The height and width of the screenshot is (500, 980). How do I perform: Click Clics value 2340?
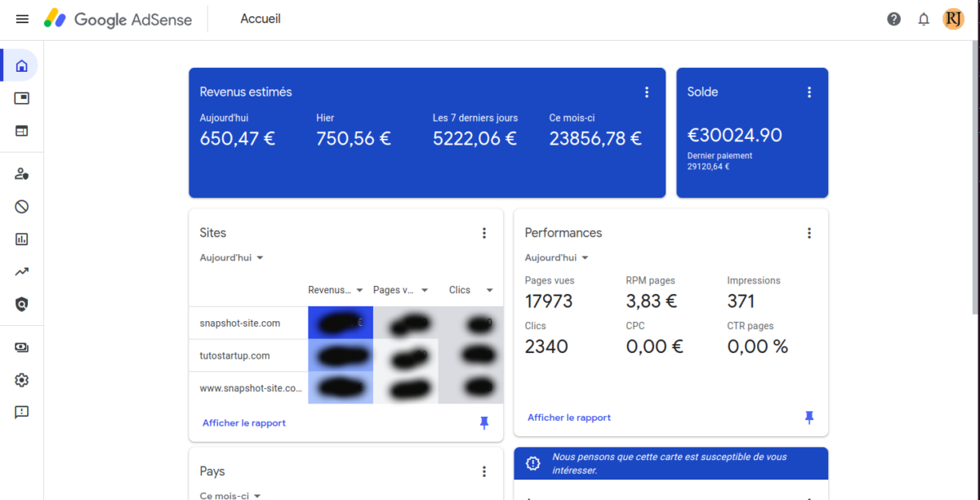pos(546,346)
